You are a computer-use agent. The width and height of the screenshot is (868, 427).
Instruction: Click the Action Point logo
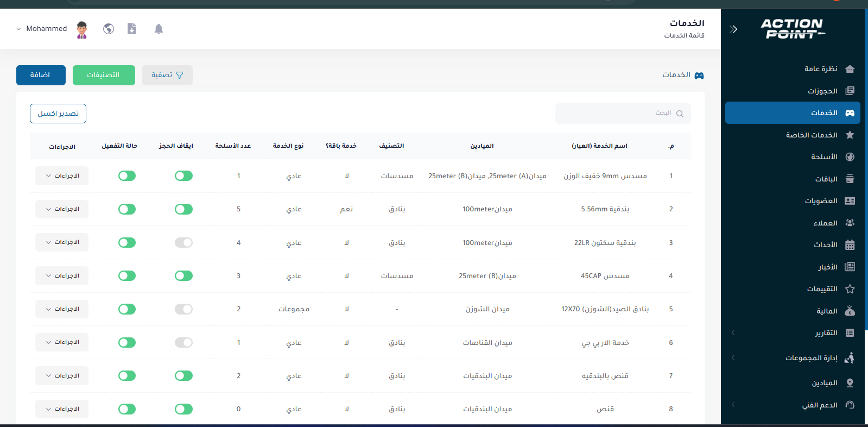(x=793, y=29)
